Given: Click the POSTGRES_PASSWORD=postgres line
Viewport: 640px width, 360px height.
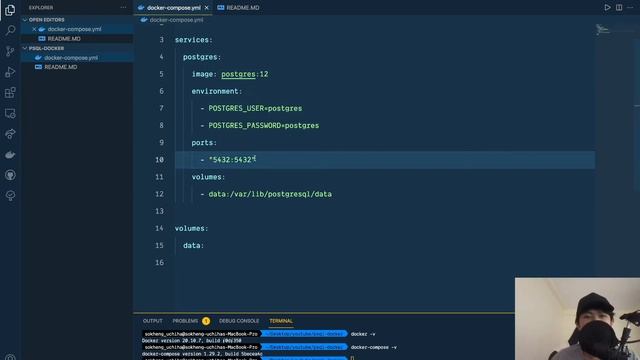Looking at the screenshot, I should pos(264,125).
